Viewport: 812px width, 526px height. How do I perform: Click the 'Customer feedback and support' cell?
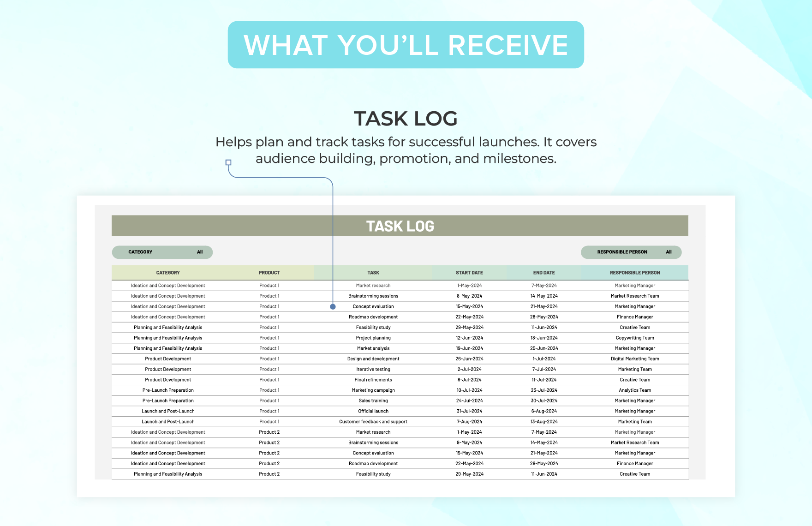pyautogui.click(x=373, y=422)
